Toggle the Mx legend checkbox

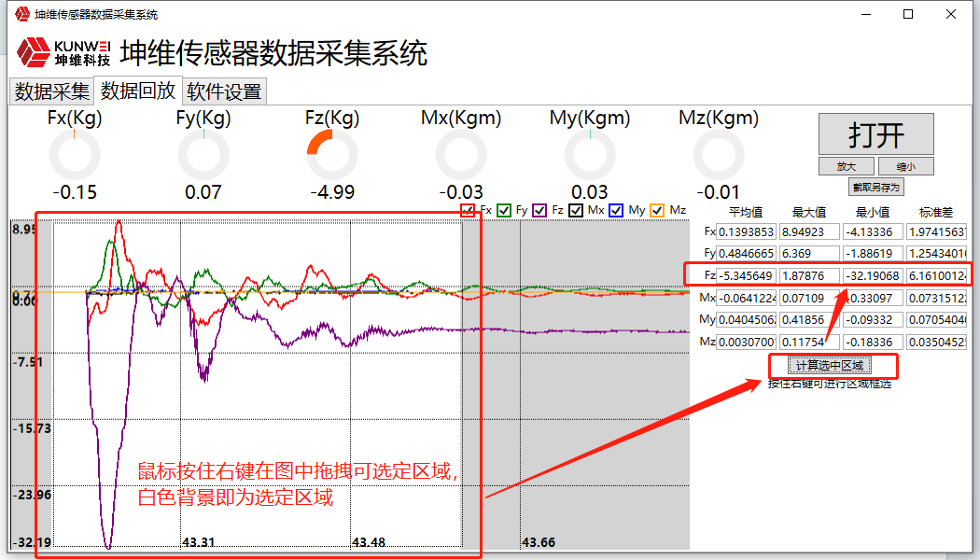coord(577,211)
